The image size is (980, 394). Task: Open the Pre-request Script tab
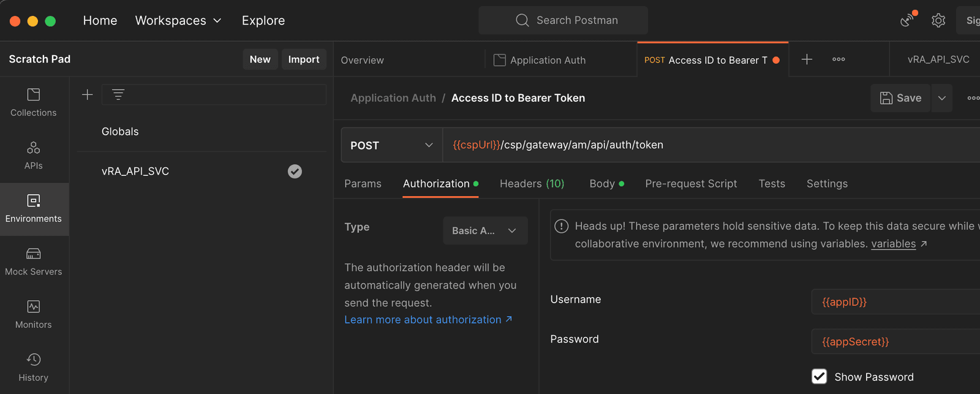(691, 184)
